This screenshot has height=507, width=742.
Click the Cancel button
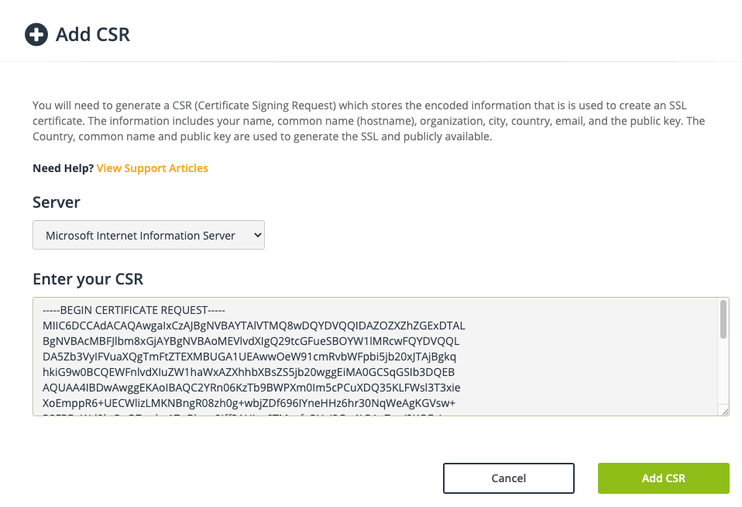point(509,478)
